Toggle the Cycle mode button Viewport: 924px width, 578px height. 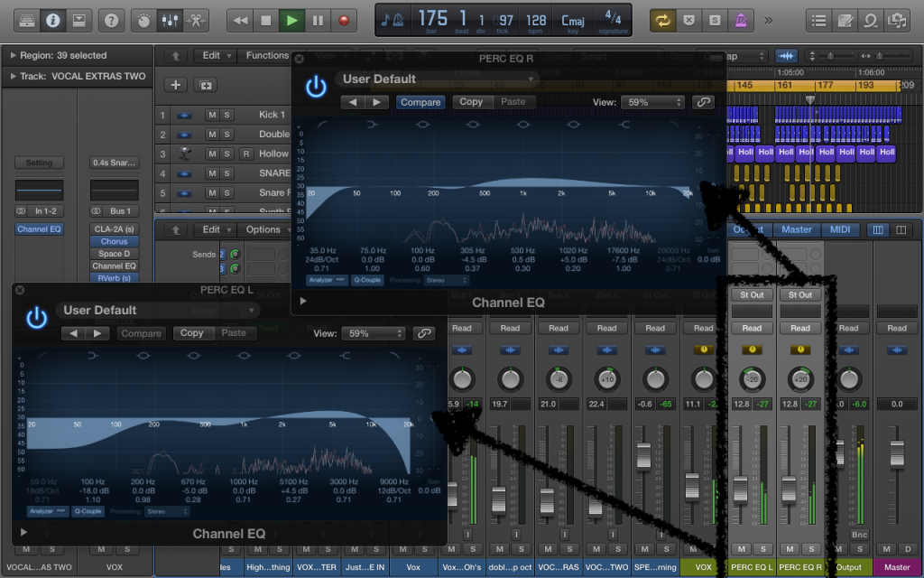click(x=663, y=19)
